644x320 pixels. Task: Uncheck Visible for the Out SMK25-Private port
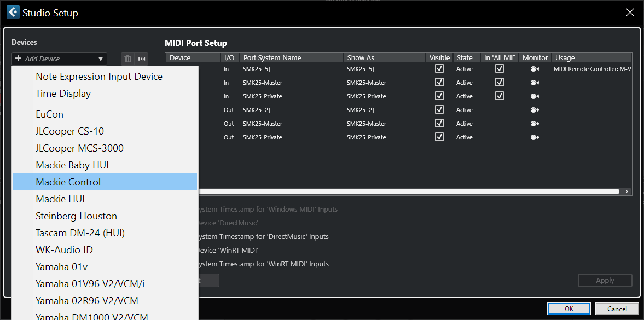(439, 137)
